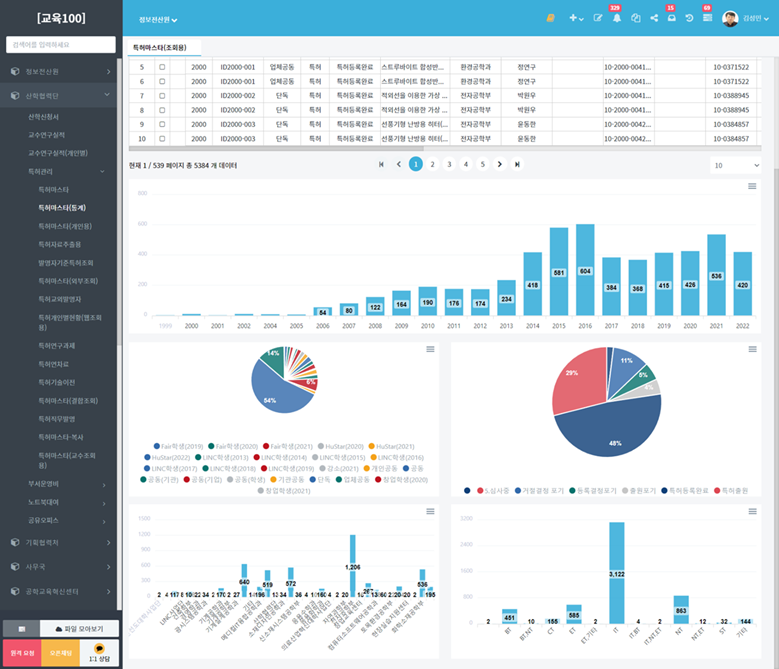Click the horizontal scrollbar under the table
Screen dimensions: 779x669
click(276, 148)
